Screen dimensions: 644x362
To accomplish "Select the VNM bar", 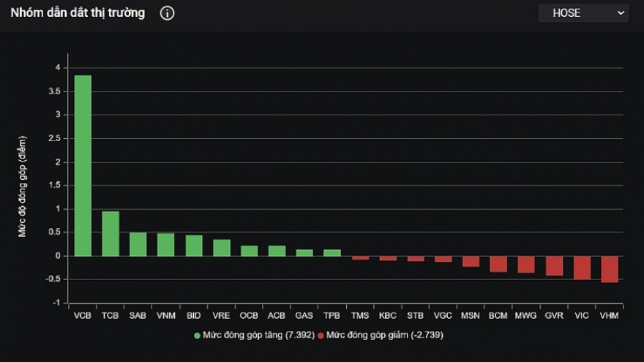I will click(x=166, y=245).
